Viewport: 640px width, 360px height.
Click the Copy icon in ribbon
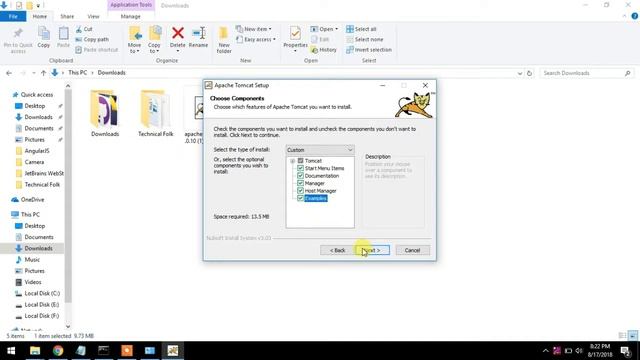click(x=44, y=33)
